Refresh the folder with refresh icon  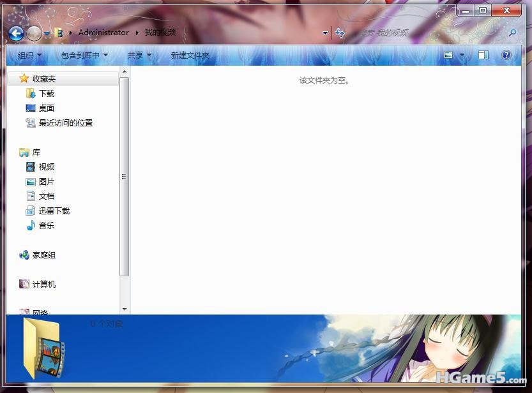(340, 33)
